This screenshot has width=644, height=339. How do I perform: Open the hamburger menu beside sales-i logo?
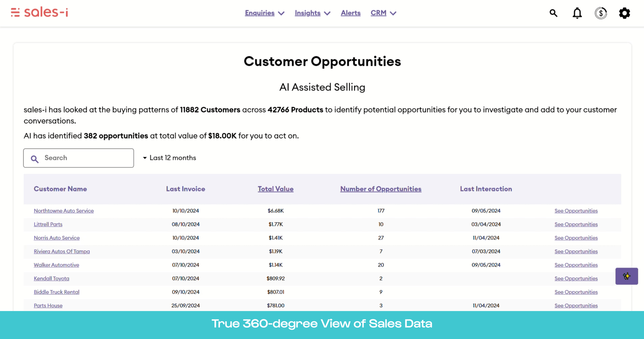[15, 13]
